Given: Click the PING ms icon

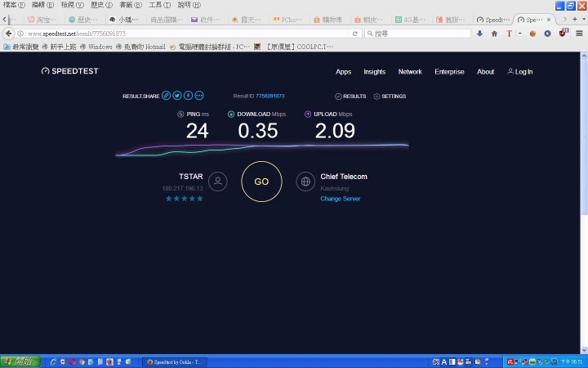Looking at the screenshot, I should pyautogui.click(x=180, y=114).
